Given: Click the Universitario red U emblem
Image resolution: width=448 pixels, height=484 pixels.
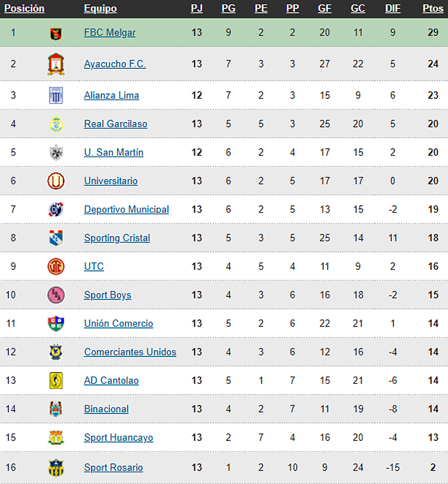Looking at the screenshot, I should click(x=56, y=181).
